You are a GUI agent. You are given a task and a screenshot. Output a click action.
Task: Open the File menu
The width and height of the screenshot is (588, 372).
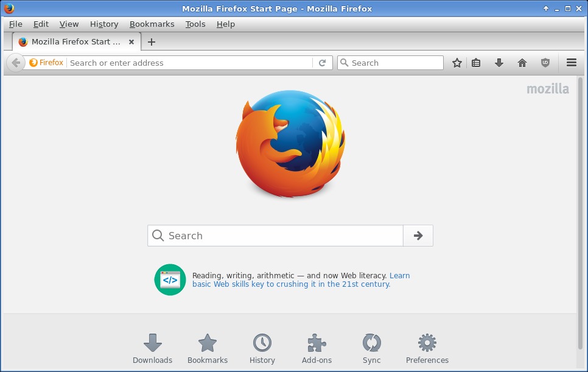(x=15, y=24)
